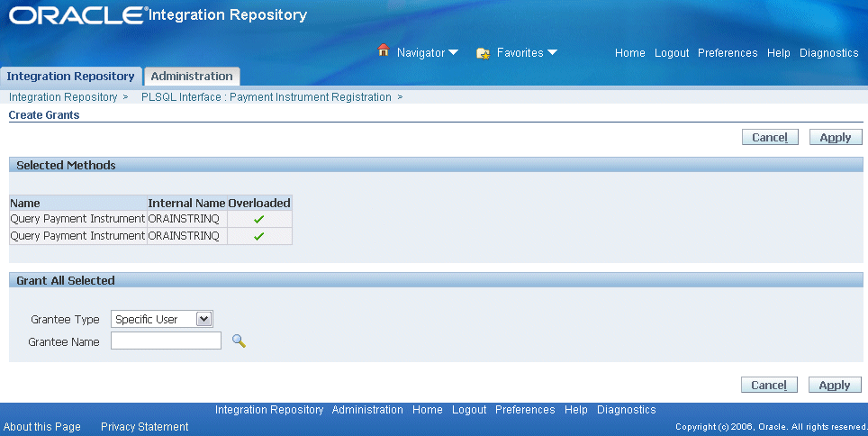The image size is (868, 436).
Task: Click second Query Payment Instrument row name
Action: tap(77, 236)
